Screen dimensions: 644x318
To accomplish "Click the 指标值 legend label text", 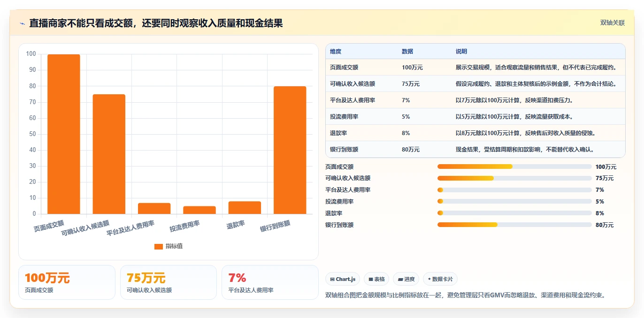I will 174,246.
